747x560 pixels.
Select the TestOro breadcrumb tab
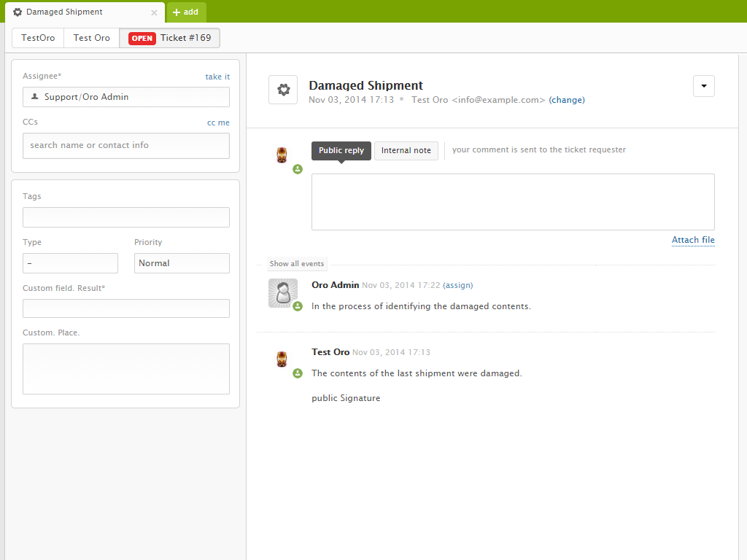tap(38, 38)
